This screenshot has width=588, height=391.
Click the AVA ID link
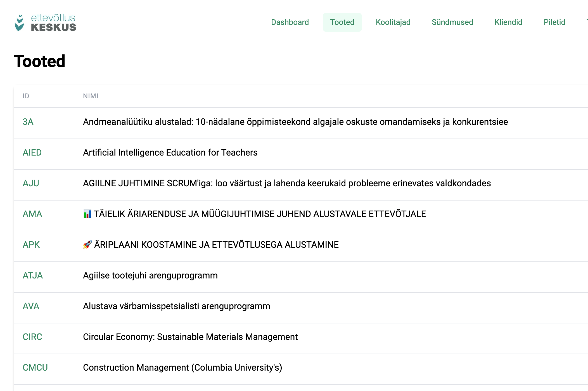coord(31,306)
